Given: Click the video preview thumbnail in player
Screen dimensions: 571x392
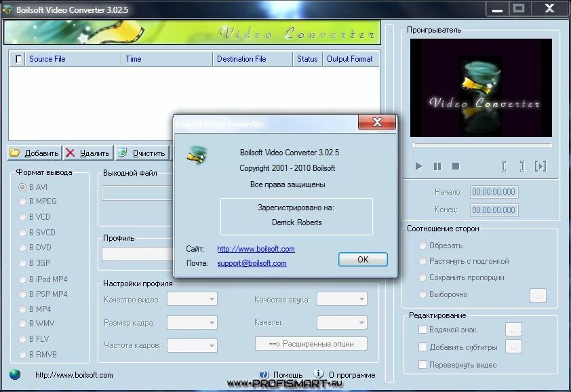Looking at the screenshot, I should pos(481,87).
